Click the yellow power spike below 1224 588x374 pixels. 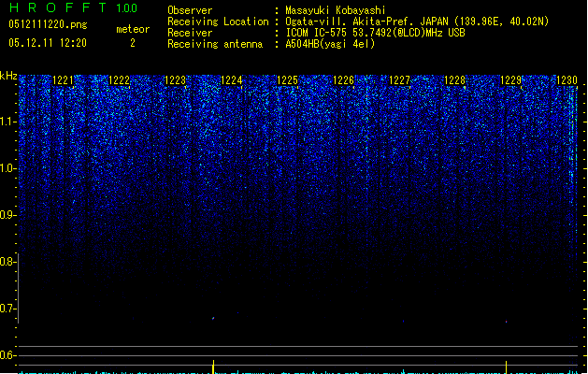213,367
